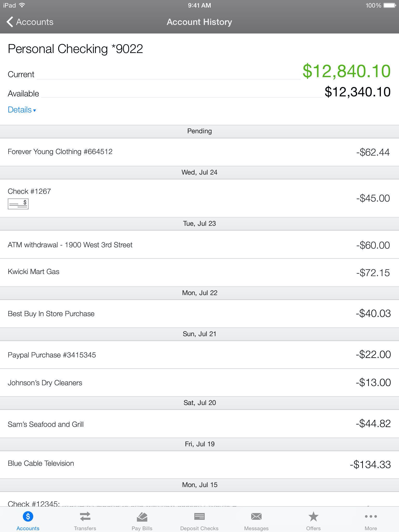Viewport: 399px width, 532px height.
Task: Open the More ellipsis icon
Action: 371,516
